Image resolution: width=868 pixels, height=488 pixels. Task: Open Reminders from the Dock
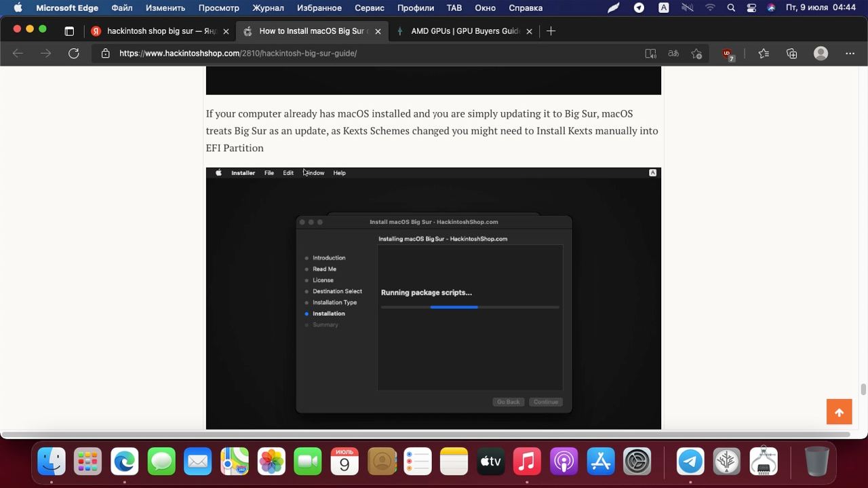coord(418,462)
